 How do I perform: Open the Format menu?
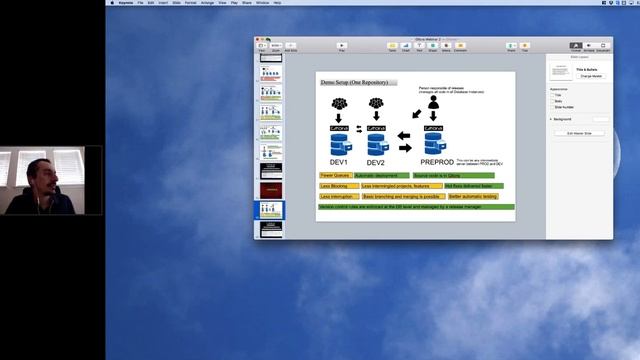tap(191, 2)
